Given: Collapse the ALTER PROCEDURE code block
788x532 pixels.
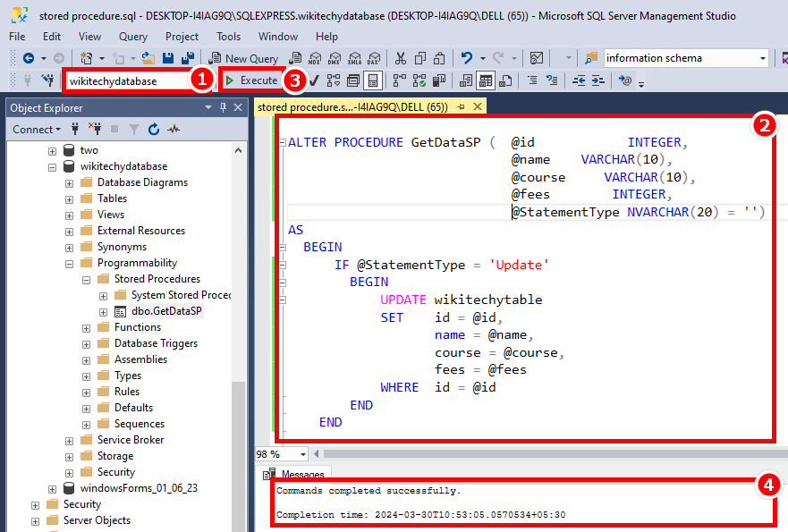Looking at the screenshot, I should pyautogui.click(x=283, y=143).
